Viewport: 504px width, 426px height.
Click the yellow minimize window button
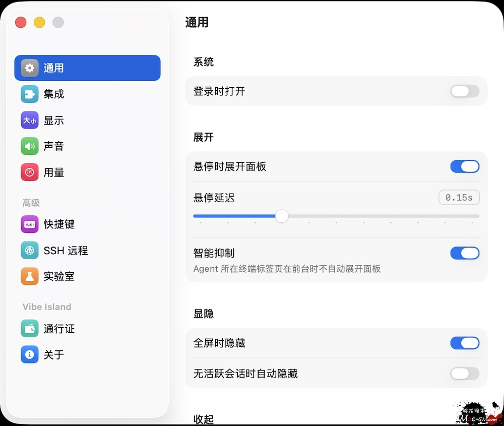[39, 22]
